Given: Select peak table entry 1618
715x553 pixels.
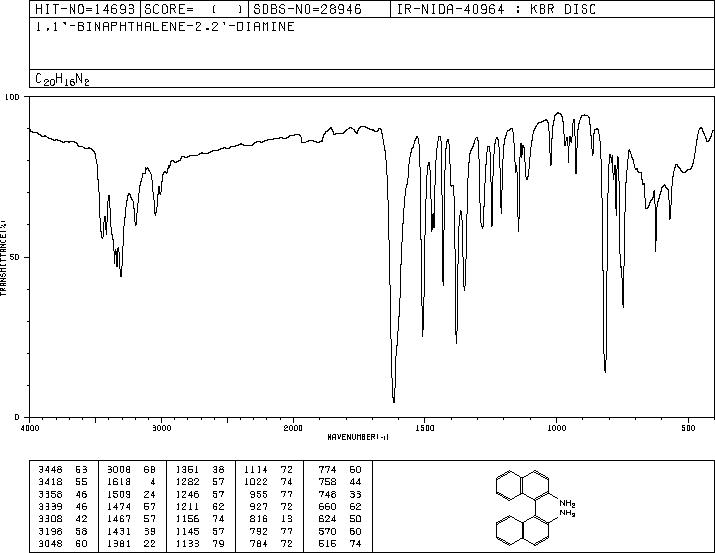Looking at the screenshot, I should 131,482.
